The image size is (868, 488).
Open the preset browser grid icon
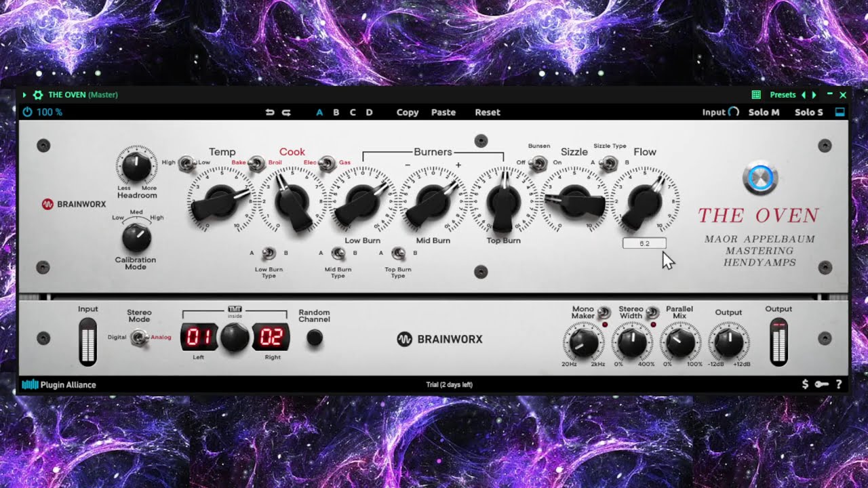[x=757, y=95]
